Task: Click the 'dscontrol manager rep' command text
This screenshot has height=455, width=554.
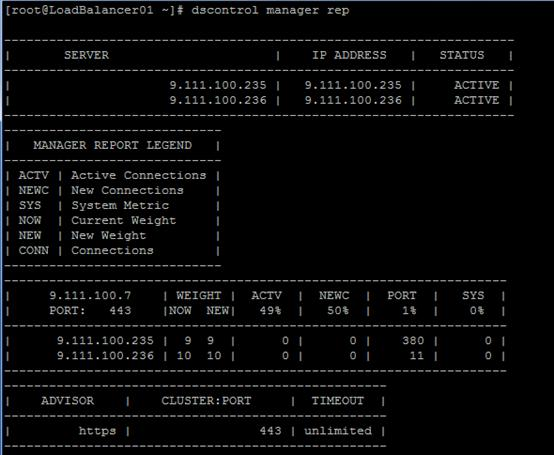Action: (270, 10)
